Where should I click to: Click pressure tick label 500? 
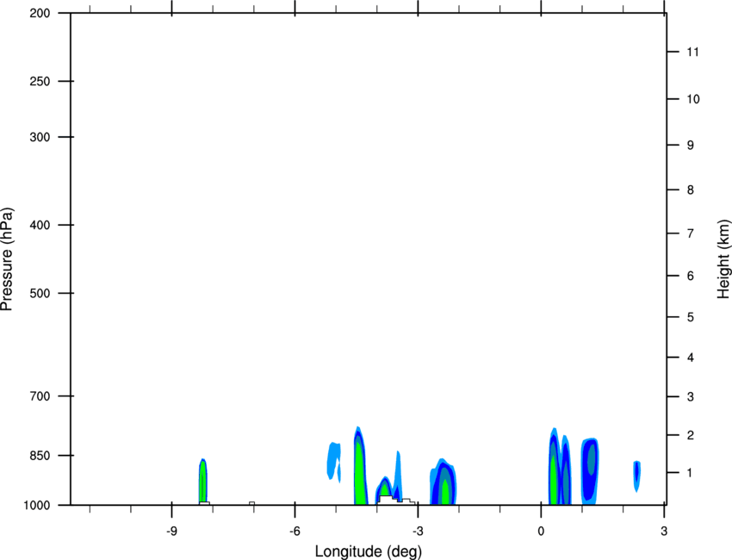(x=40, y=293)
